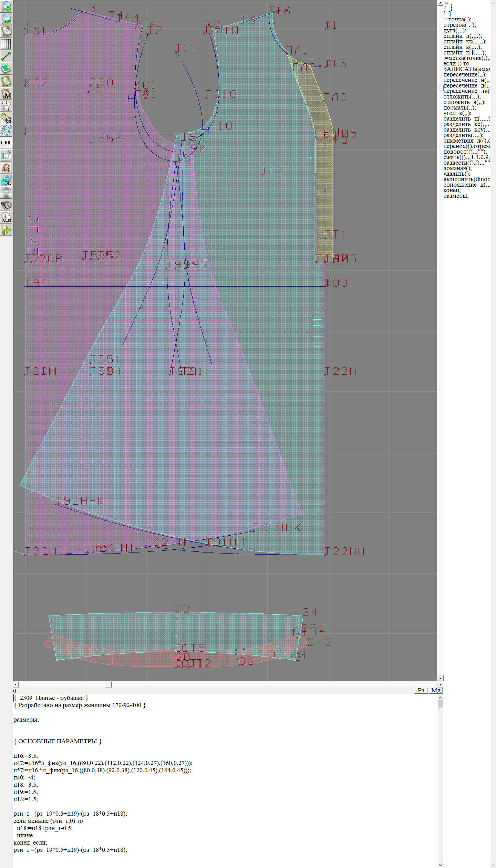Toggle the grid display icon
The width and height of the screenshot is (496, 868).
pos(6,44)
